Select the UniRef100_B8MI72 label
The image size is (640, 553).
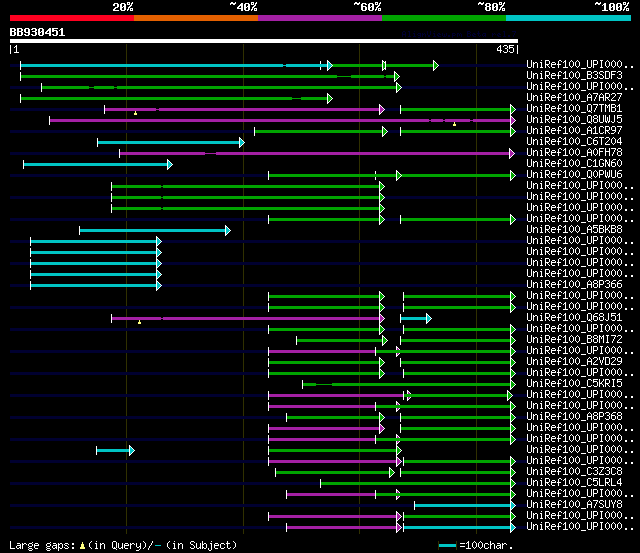pyautogui.click(x=574, y=340)
